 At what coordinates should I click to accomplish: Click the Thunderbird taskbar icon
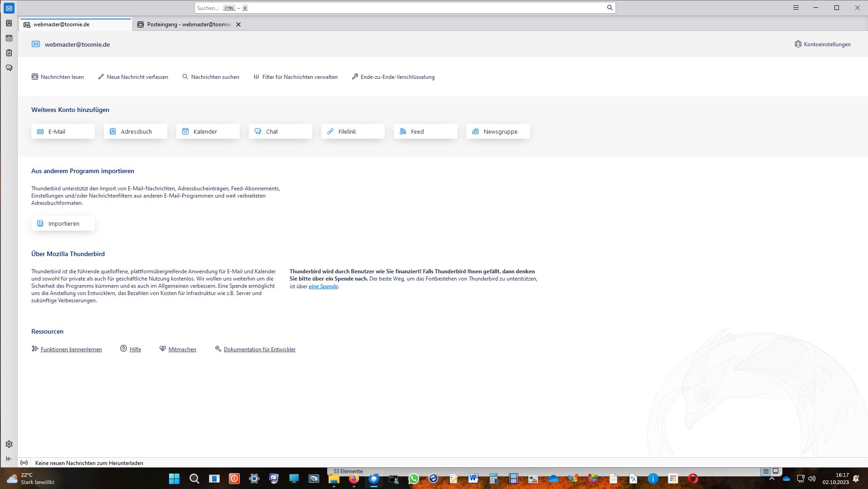(x=373, y=479)
